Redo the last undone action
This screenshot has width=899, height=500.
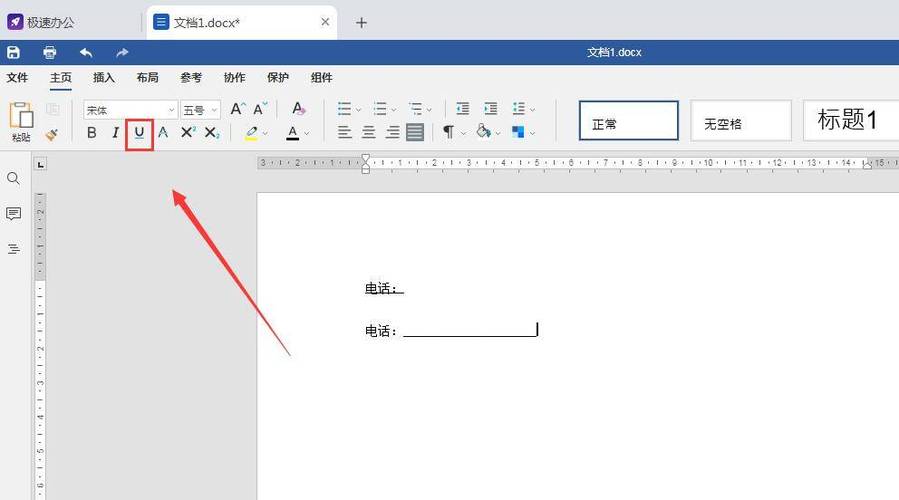coord(122,52)
